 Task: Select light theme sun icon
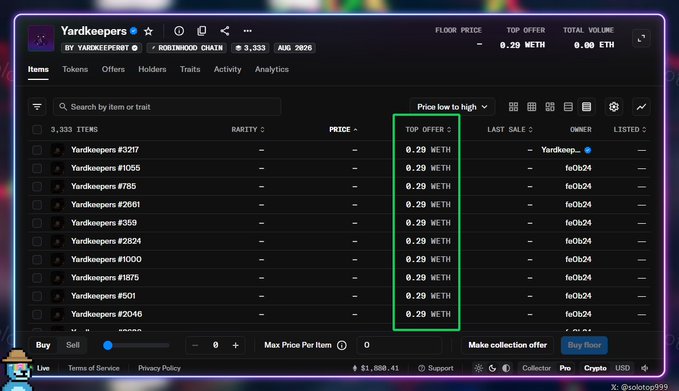click(x=479, y=368)
